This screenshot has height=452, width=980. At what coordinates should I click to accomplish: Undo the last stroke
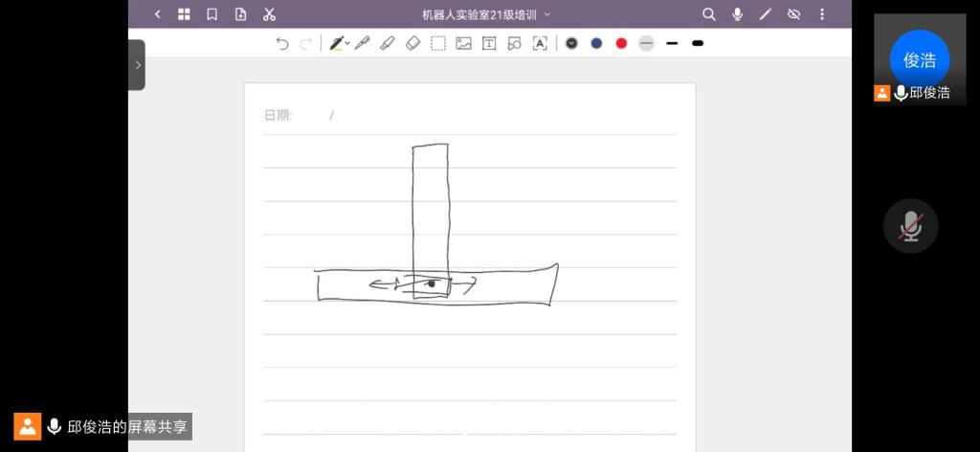(282, 43)
